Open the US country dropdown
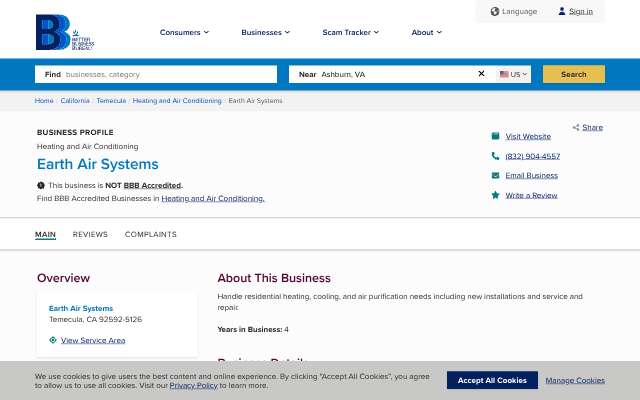640x400 pixels. click(513, 74)
